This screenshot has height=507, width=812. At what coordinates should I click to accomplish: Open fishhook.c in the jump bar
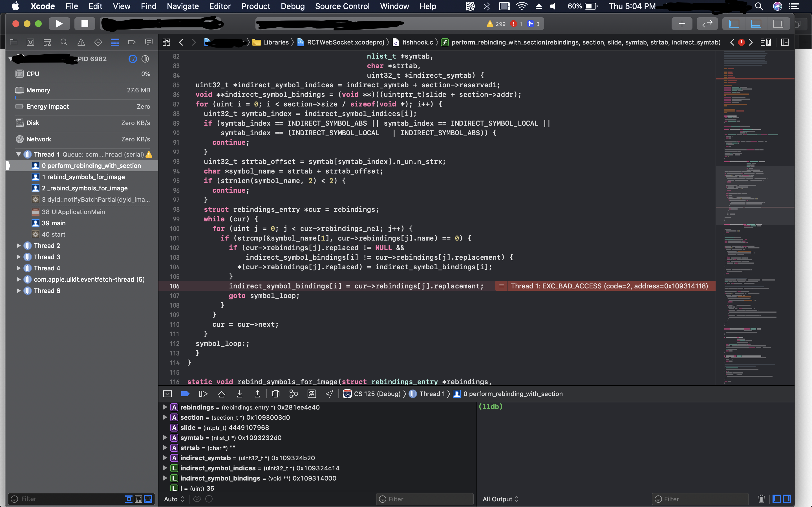click(x=417, y=42)
